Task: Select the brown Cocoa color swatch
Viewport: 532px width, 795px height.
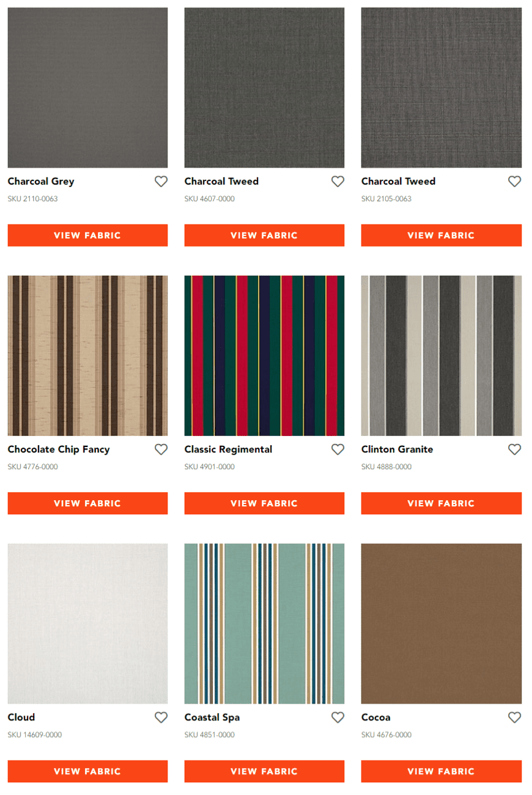Action: (x=441, y=623)
